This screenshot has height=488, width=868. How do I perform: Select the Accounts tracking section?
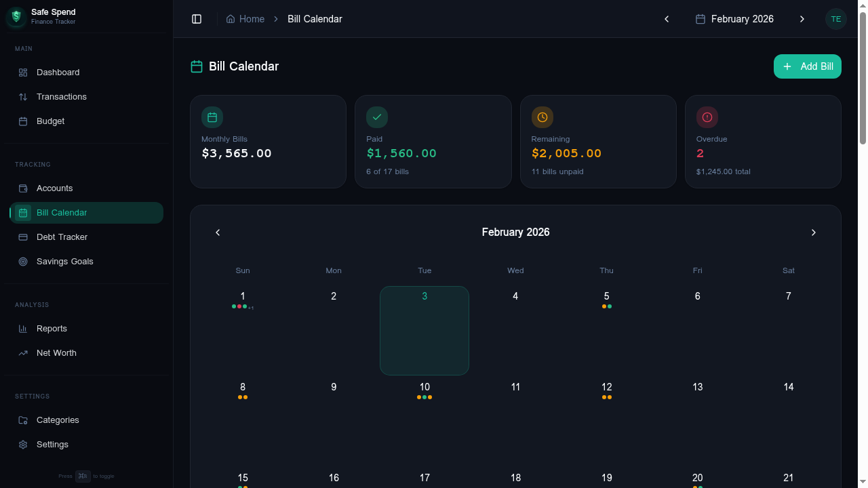click(54, 188)
